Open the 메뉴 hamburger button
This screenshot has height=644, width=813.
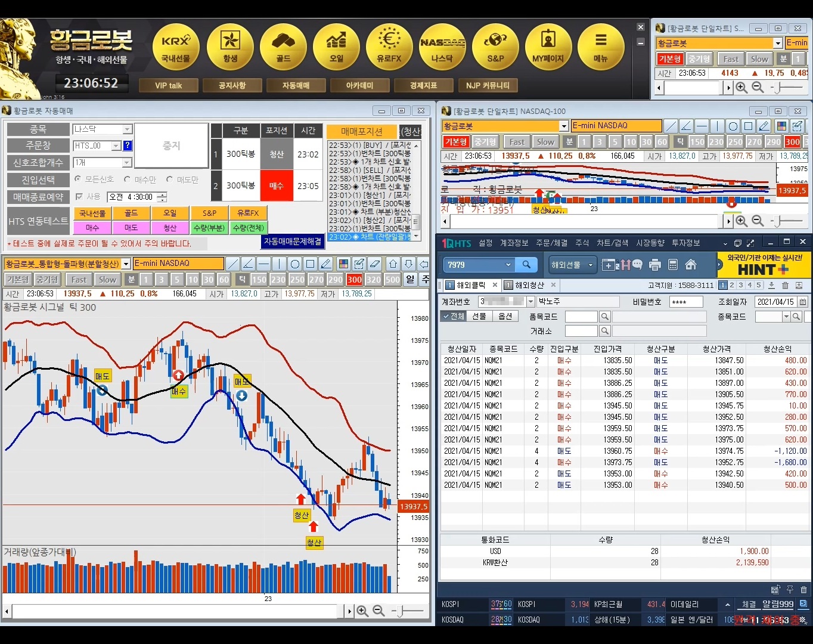[x=601, y=47]
